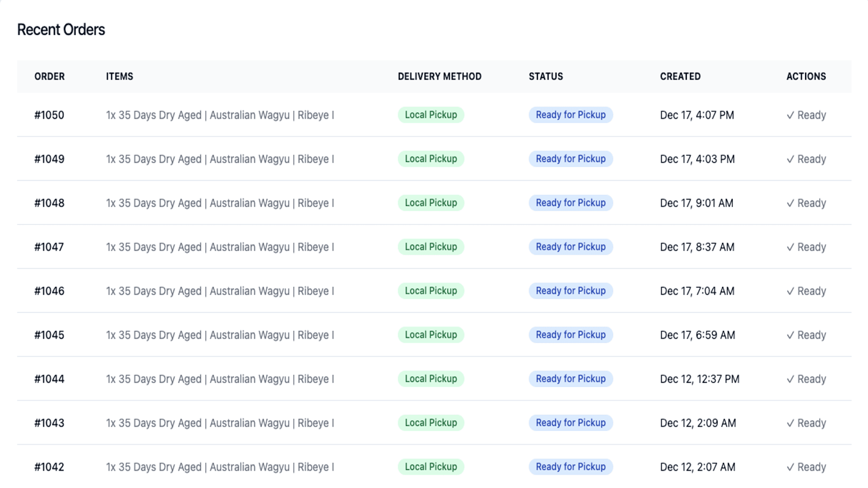Sort the table by the CREATED column header
The image size is (868, 488).
point(680,76)
